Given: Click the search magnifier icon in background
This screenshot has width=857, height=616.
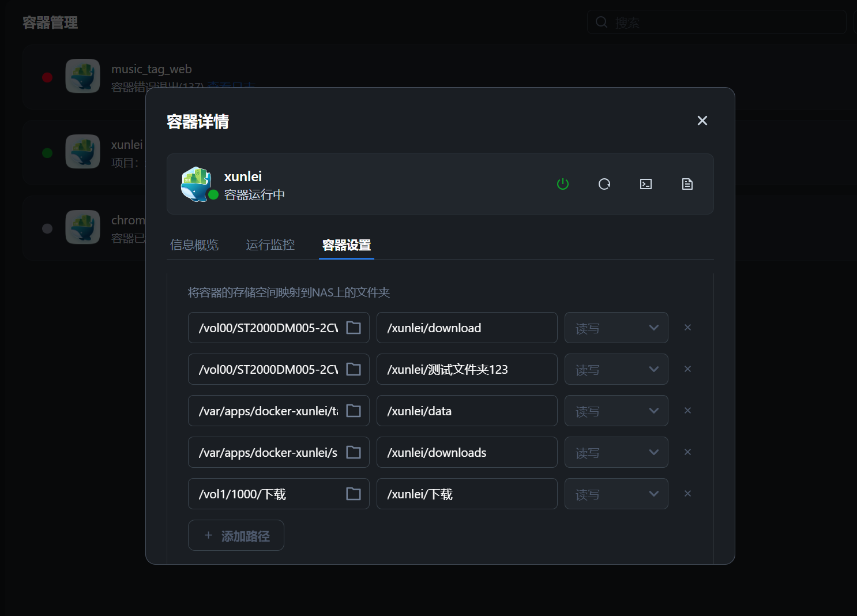Looking at the screenshot, I should [602, 22].
